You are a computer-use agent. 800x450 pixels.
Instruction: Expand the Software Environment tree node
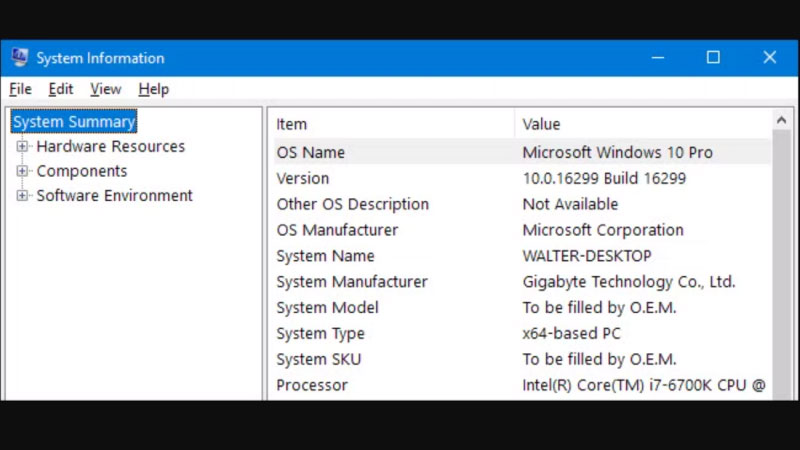click(x=22, y=196)
